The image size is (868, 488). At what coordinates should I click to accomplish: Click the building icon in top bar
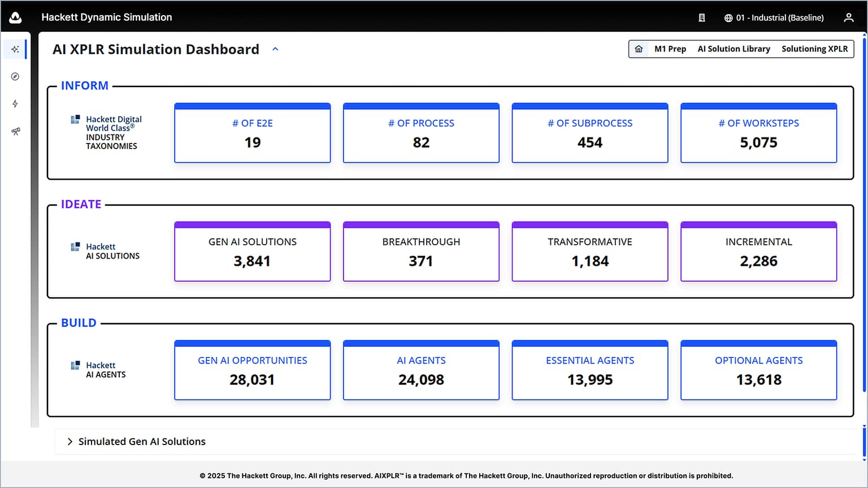(702, 18)
